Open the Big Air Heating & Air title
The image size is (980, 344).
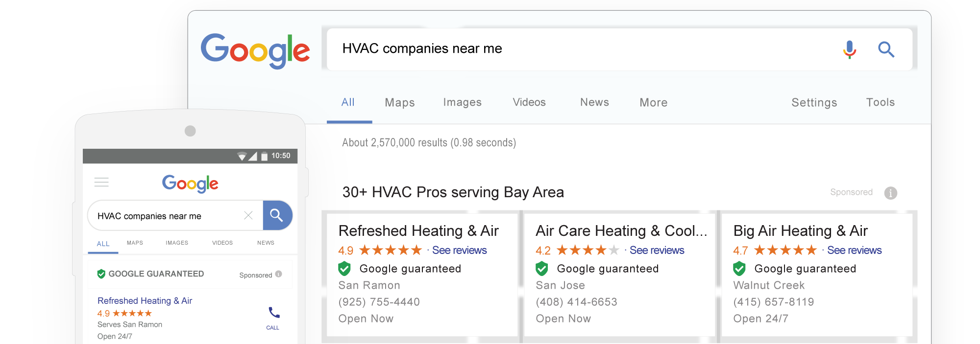pos(800,230)
